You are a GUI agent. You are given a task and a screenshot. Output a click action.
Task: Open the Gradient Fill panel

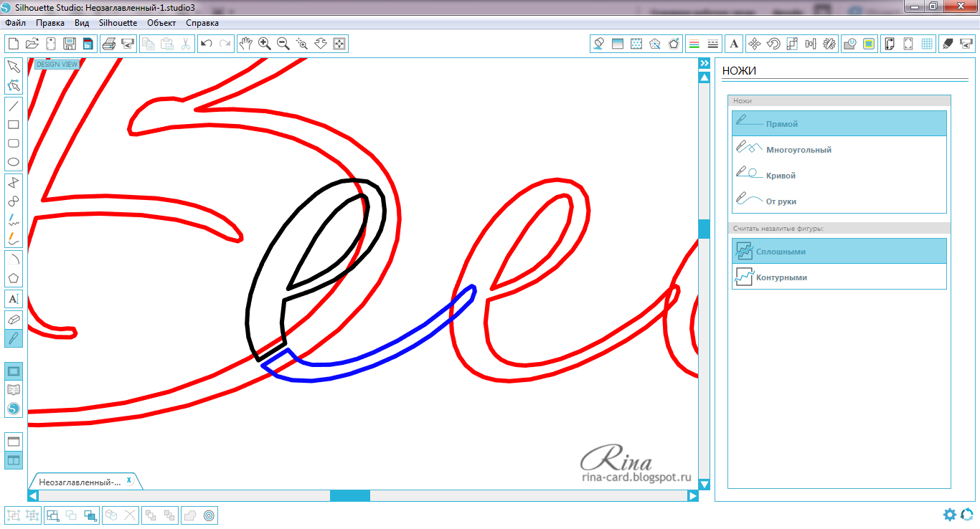click(618, 44)
